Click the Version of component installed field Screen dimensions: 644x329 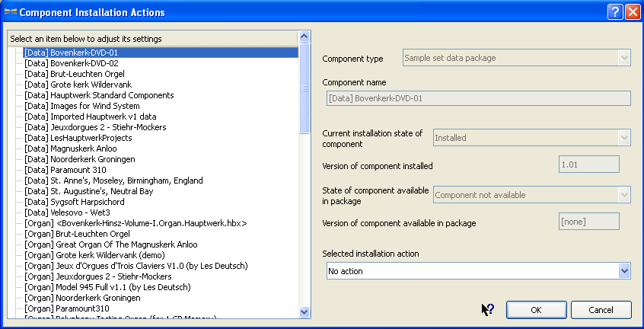click(589, 164)
